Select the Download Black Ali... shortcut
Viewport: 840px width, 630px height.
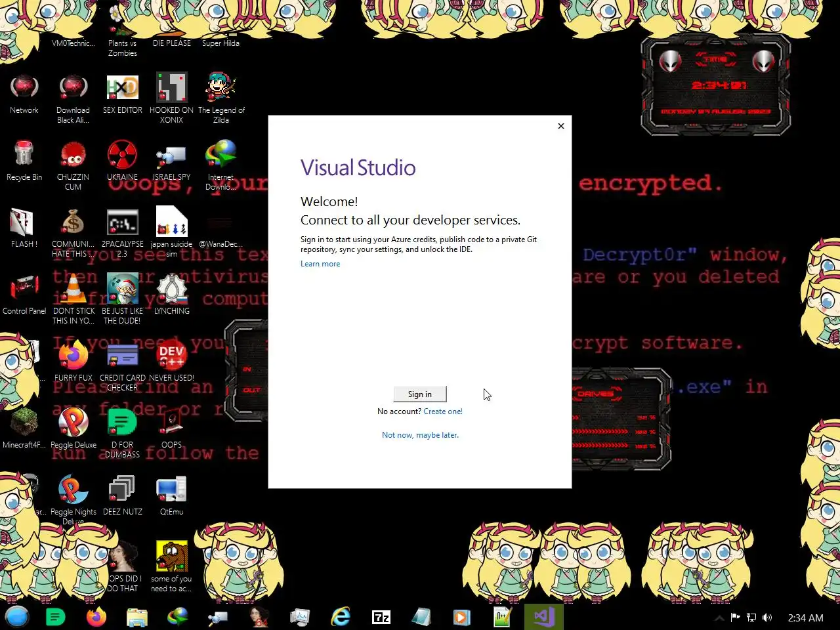point(73,98)
